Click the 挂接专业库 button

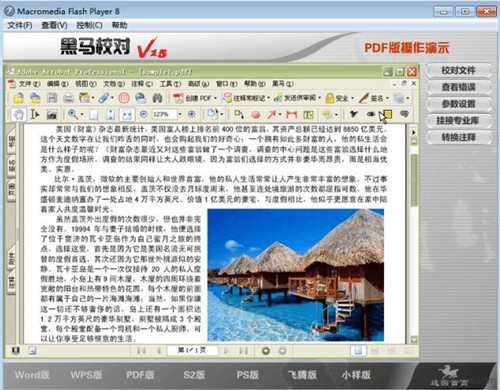[458, 121]
